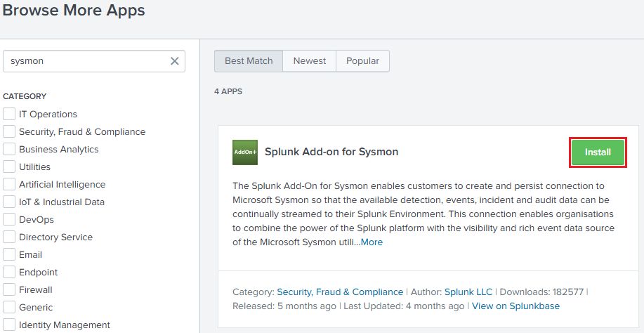This screenshot has width=644, height=333.
Task: Switch to the Popular sort tab
Action: [x=362, y=61]
